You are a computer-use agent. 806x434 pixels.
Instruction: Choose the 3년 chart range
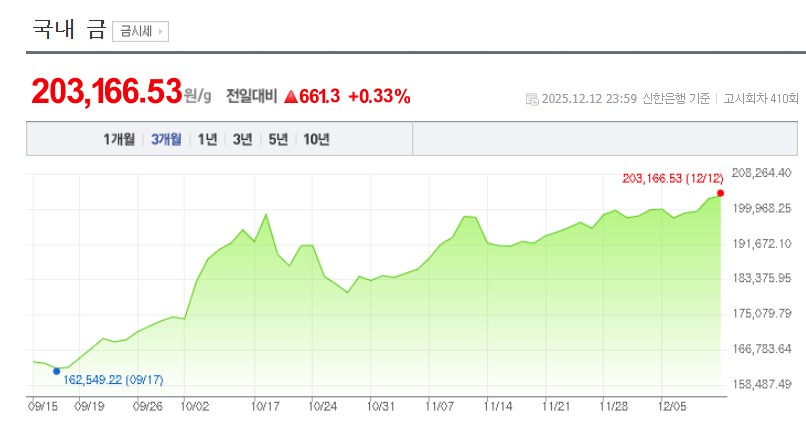pos(242,139)
